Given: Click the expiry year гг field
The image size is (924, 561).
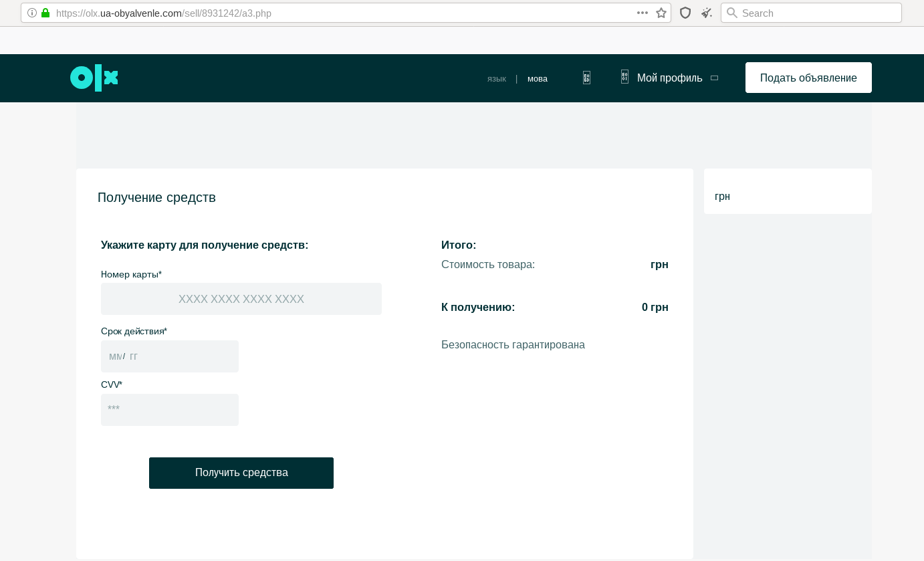Looking at the screenshot, I should pos(134,356).
